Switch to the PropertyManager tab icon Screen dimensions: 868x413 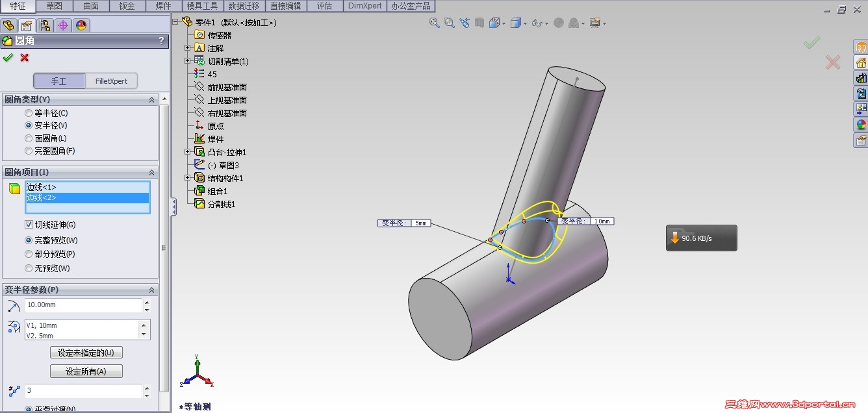coord(27,25)
